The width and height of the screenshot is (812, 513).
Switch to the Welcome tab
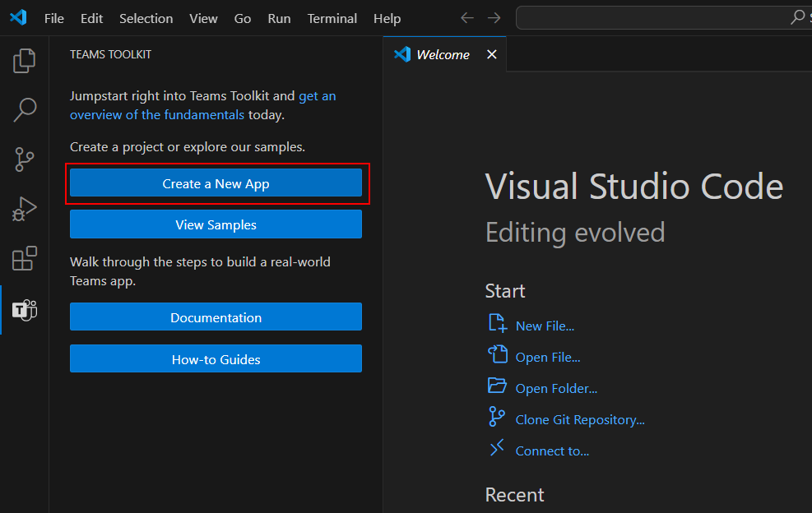[440, 53]
